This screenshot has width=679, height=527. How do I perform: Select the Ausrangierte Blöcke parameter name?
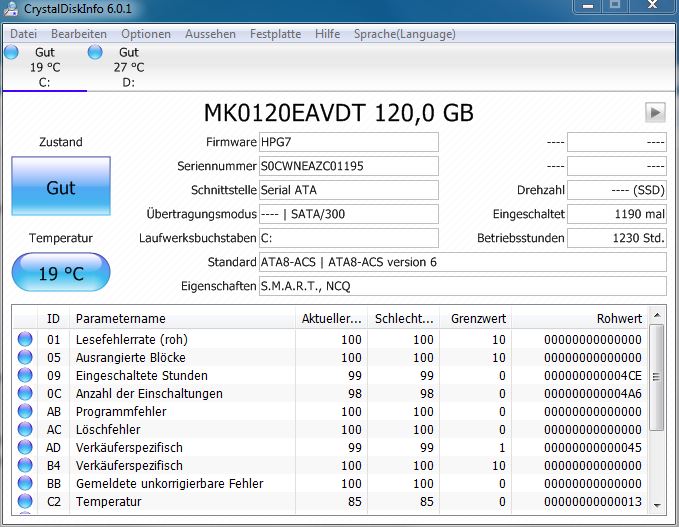click(x=130, y=358)
